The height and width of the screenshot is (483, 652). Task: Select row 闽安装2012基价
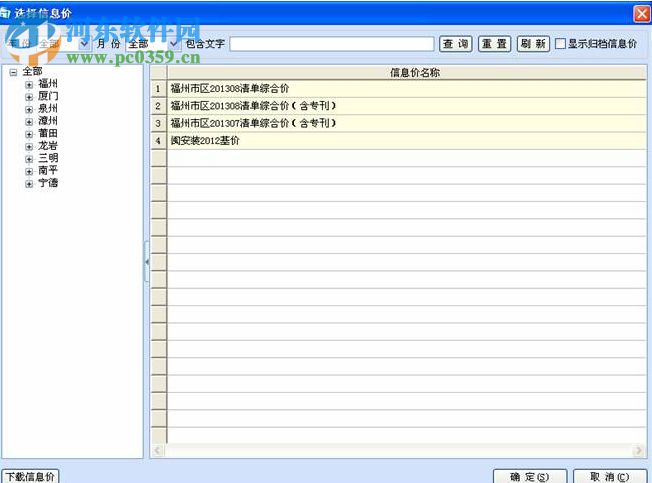pyautogui.click(x=407, y=141)
